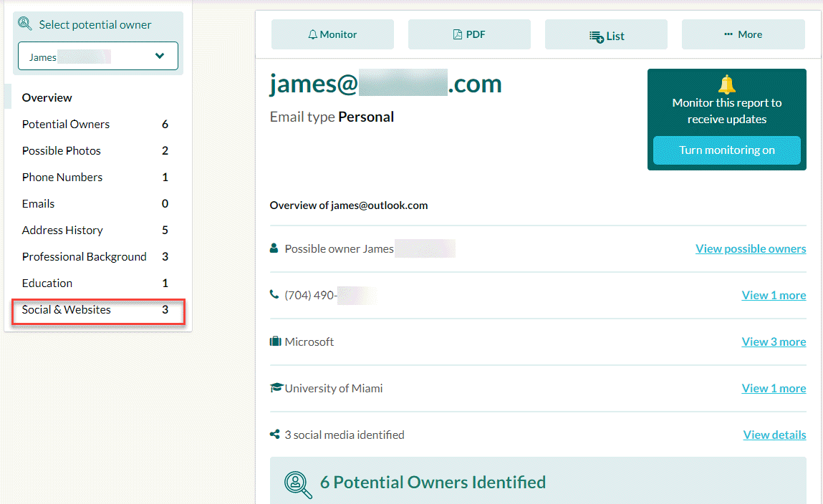Screen dimensions: 823x504
Task: Click the Possible owner James text
Action: tap(339, 248)
